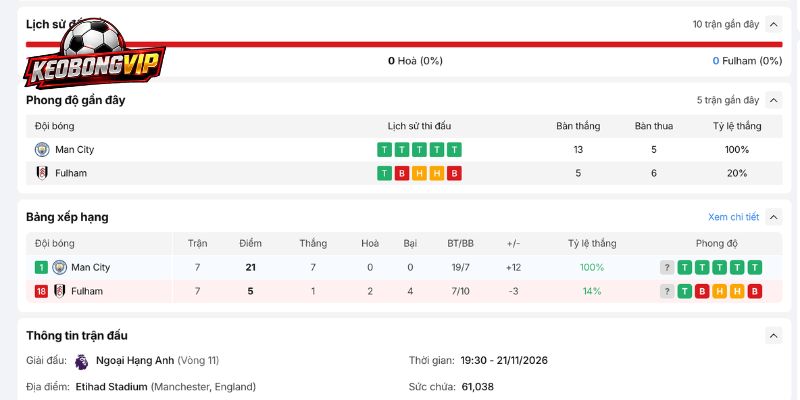Select Man City name in standings table
800x400 pixels.
90,267
